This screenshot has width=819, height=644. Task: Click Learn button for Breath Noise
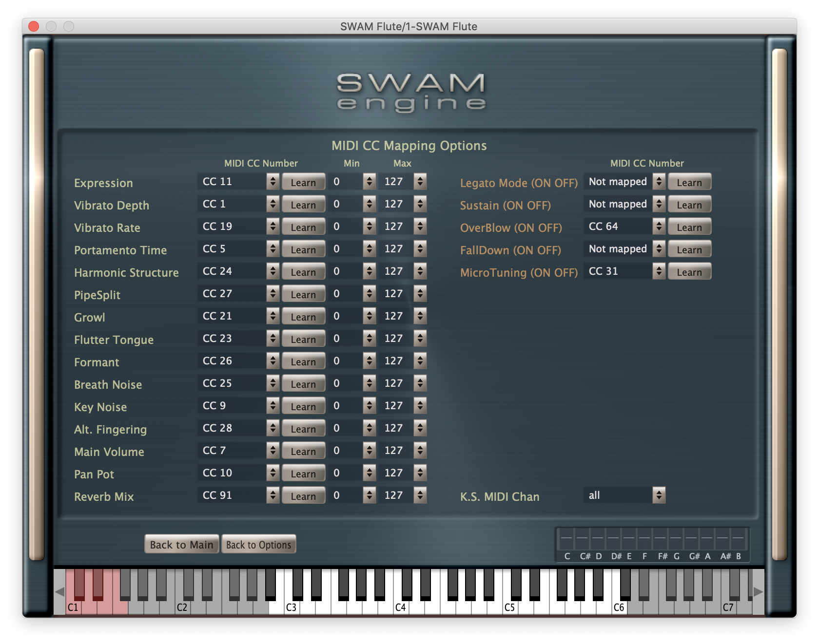coord(303,384)
